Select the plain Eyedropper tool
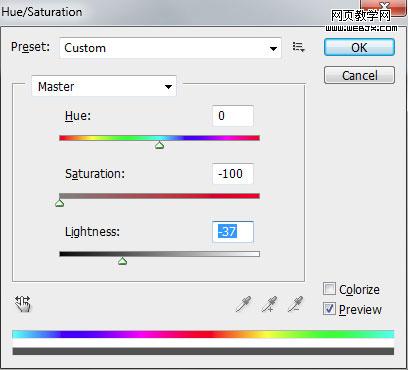The width and height of the screenshot is (408, 370). (244, 304)
